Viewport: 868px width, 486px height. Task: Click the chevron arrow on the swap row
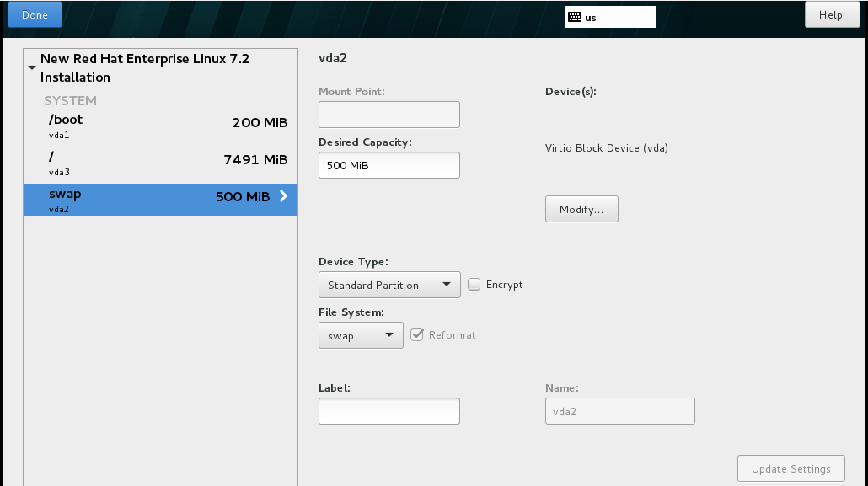click(x=283, y=196)
